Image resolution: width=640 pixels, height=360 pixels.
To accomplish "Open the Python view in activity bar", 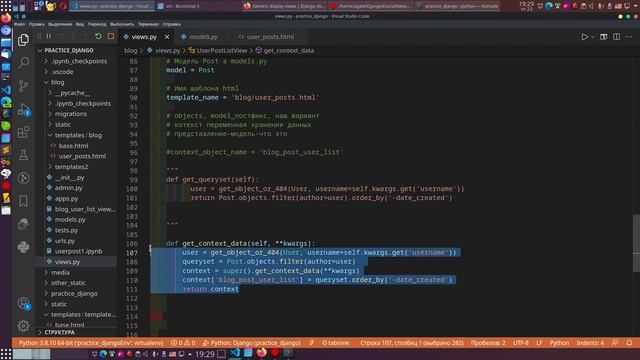I will (x=23, y=247).
